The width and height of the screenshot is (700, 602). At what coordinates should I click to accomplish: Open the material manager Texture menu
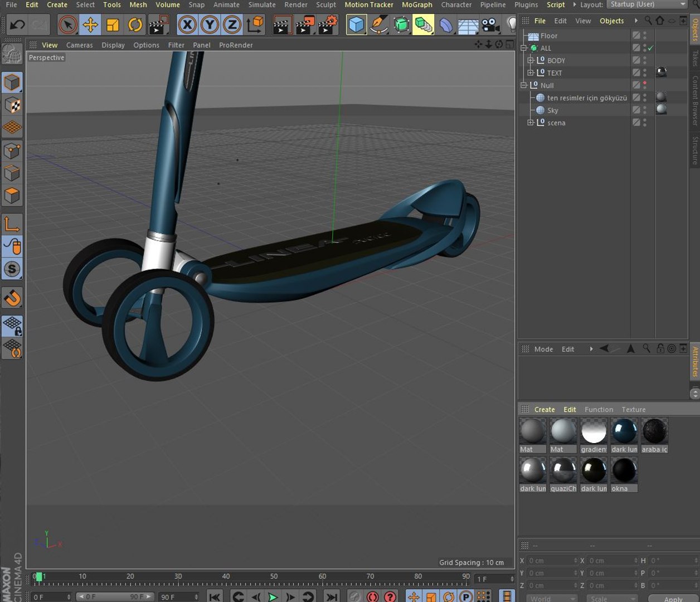coord(633,409)
